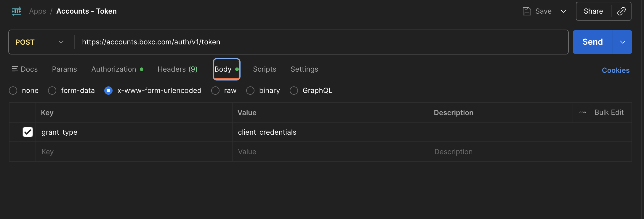Select the GraphQL body type
This screenshot has height=219, width=644.
click(x=294, y=91)
